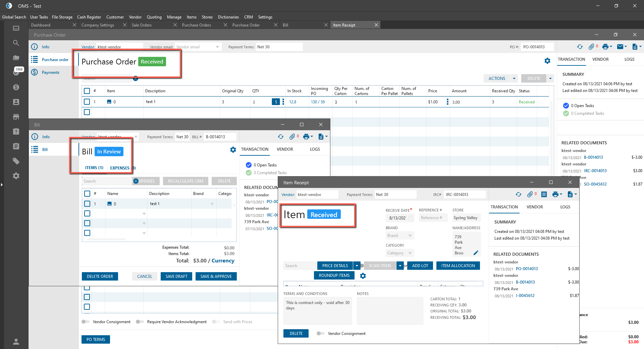Click refresh icon in Purchase Order toolbar
The image size is (644, 349).
pos(580,47)
